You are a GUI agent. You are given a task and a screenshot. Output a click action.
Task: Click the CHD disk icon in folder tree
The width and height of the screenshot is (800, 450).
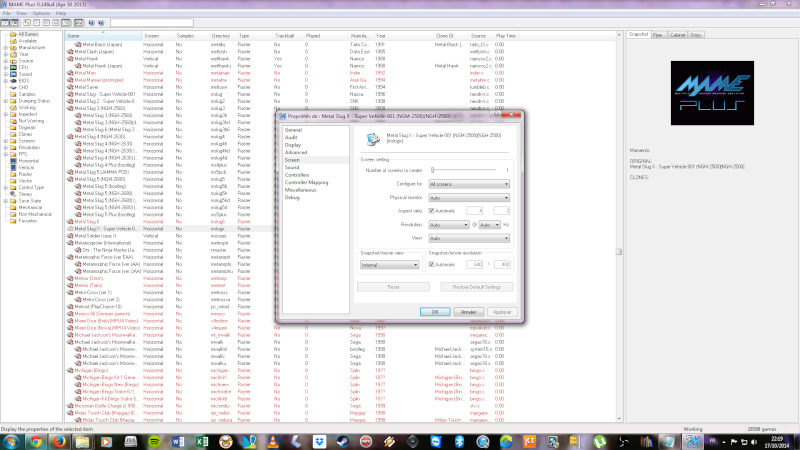coord(13,87)
